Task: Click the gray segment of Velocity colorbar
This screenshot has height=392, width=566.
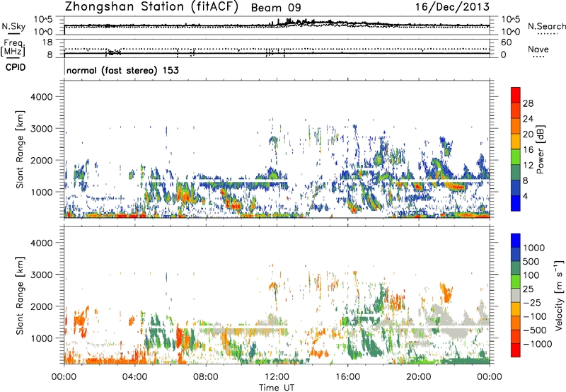Action: click(x=516, y=295)
